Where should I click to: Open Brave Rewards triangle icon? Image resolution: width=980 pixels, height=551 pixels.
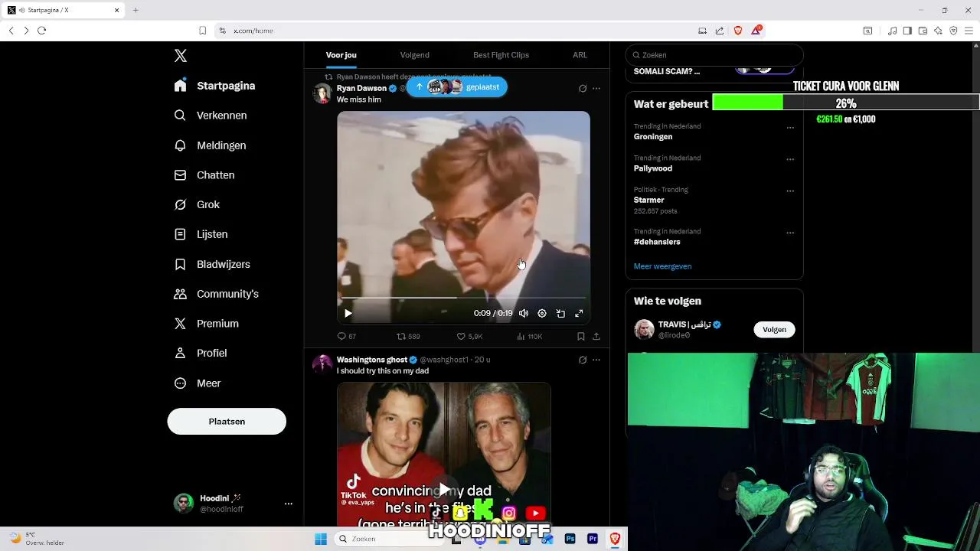(756, 31)
